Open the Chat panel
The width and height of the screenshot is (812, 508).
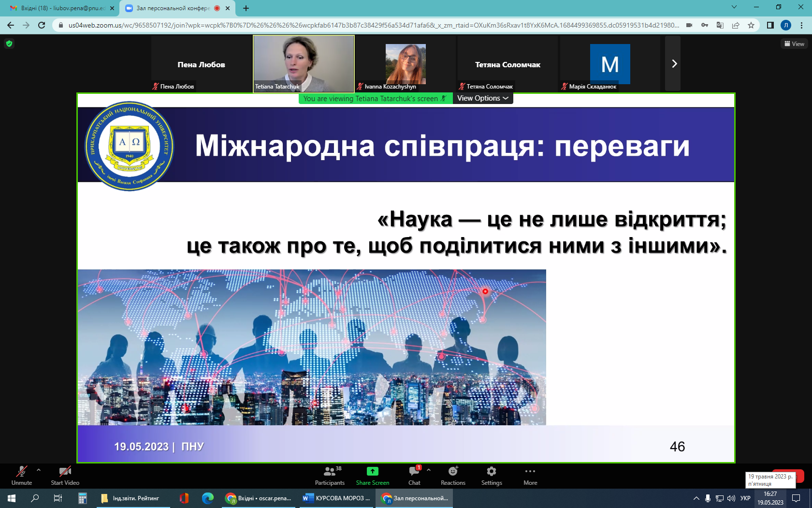click(414, 476)
